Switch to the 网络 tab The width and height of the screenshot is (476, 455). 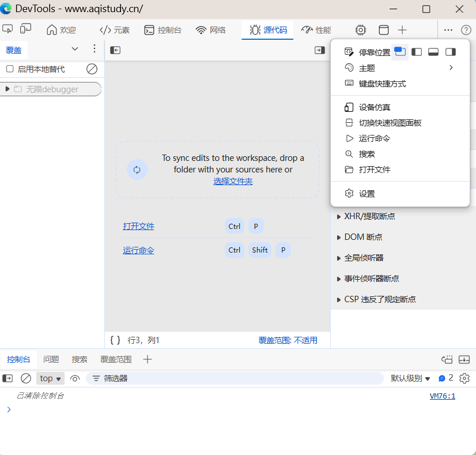pos(211,30)
